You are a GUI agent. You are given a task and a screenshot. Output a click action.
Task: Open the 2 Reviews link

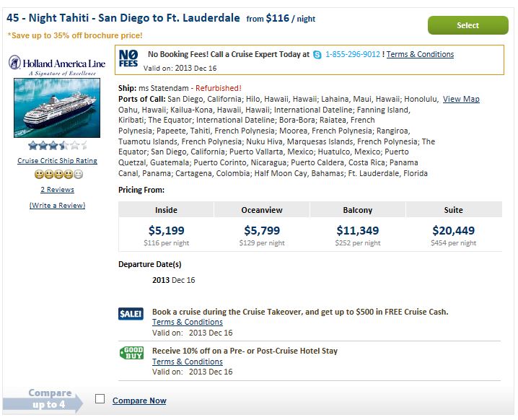[57, 189]
